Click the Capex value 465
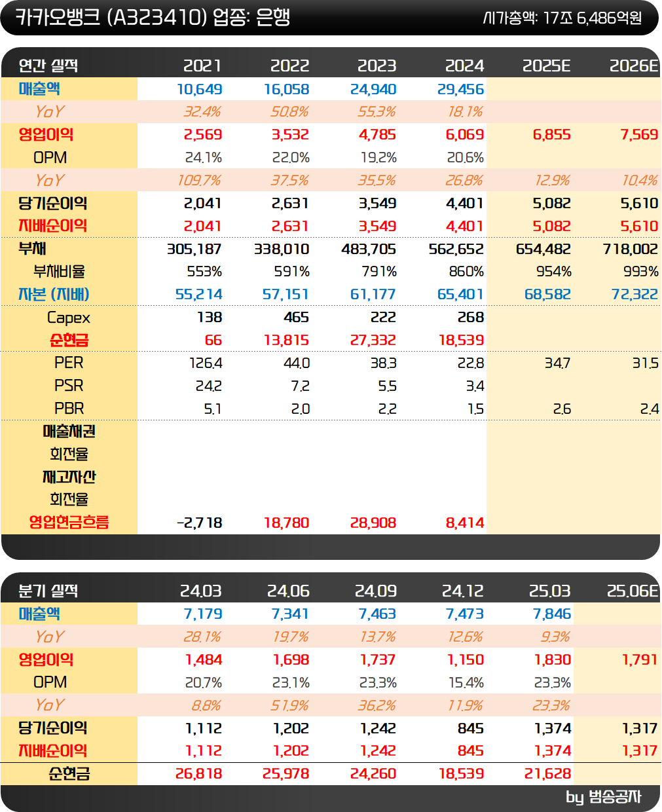662x812 pixels. 296,318
